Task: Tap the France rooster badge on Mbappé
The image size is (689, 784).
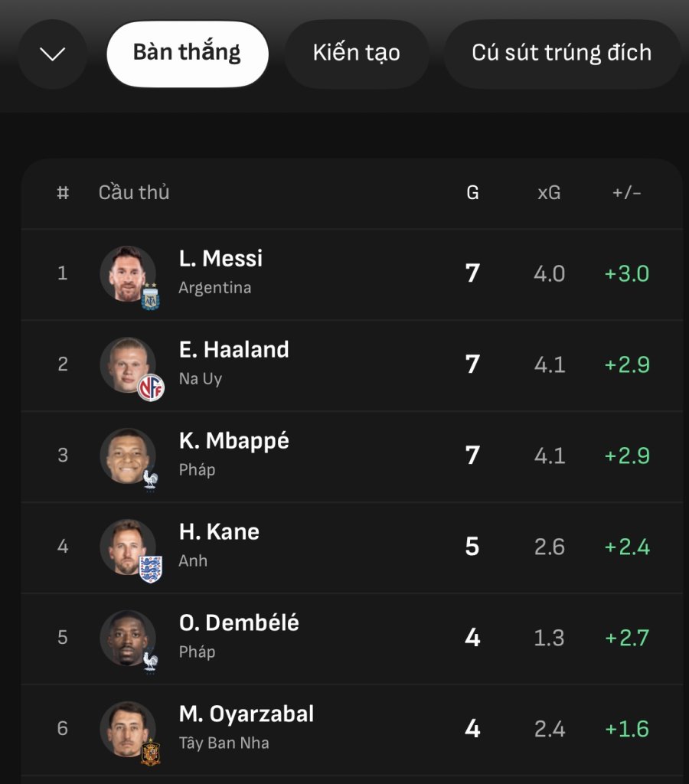Action: 151,481
